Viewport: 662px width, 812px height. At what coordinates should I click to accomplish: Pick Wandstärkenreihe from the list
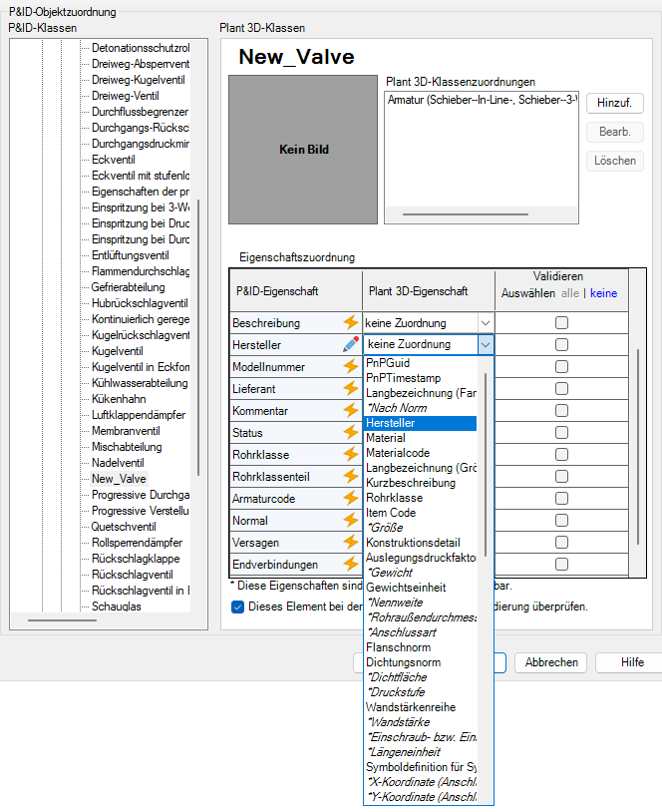click(420, 707)
